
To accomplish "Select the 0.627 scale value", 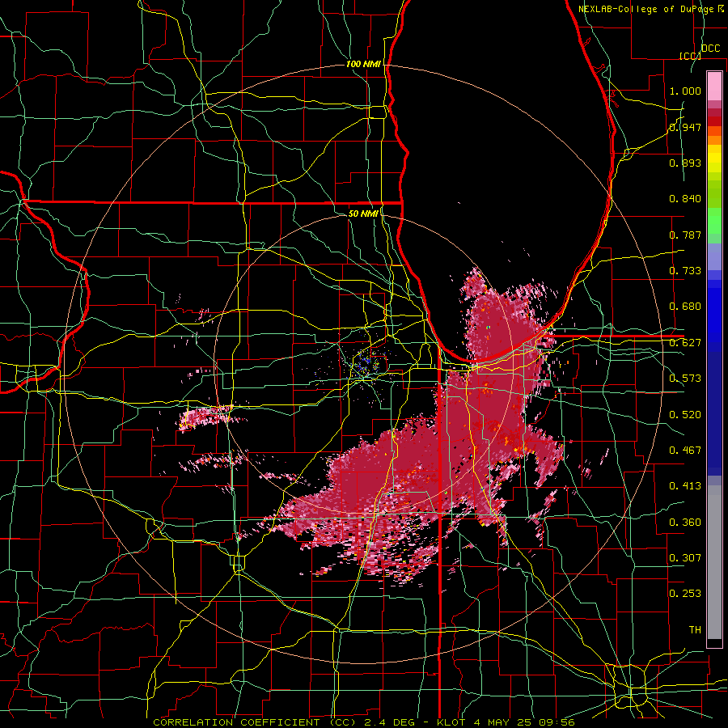I will [685, 343].
